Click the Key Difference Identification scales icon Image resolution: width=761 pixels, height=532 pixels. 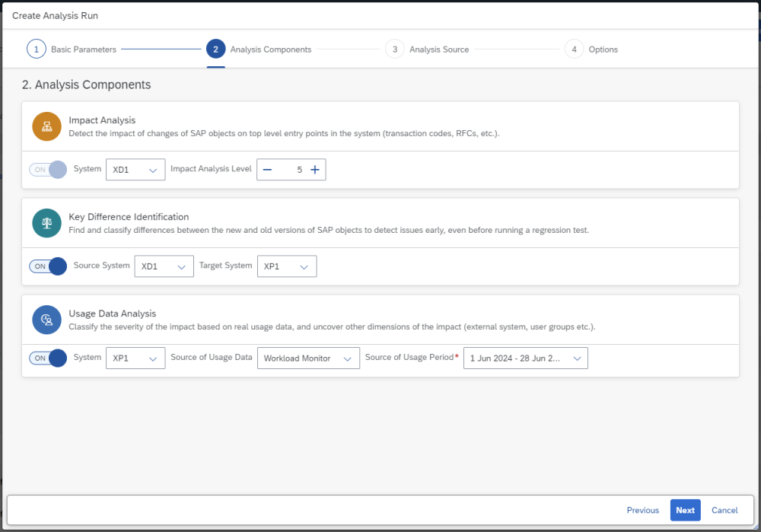coord(46,223)
